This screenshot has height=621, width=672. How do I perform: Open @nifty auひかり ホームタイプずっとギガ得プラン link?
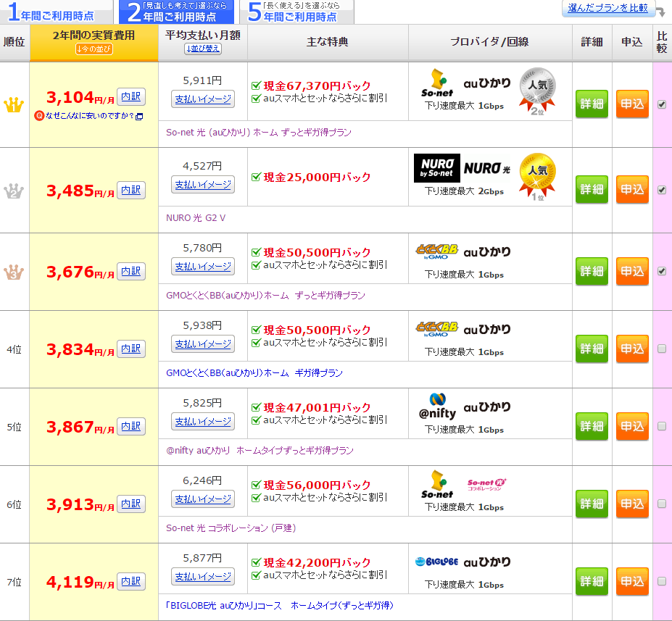point(260,451)
